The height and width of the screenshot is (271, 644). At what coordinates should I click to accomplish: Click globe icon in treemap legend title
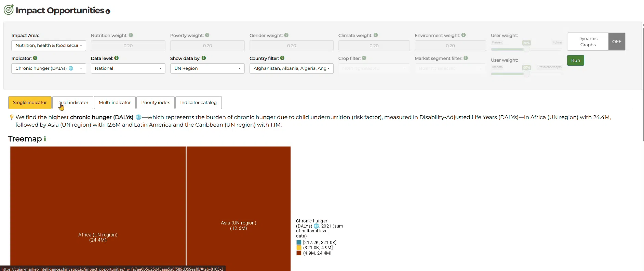316,226
